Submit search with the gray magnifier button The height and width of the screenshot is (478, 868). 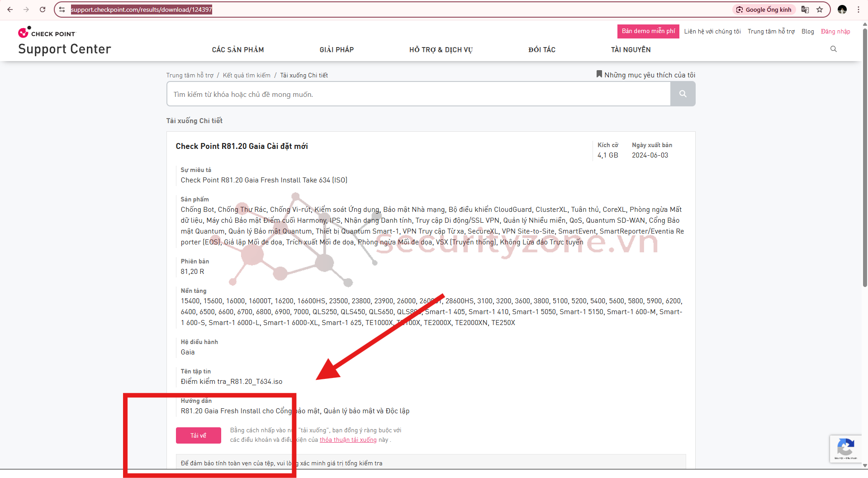683,94
